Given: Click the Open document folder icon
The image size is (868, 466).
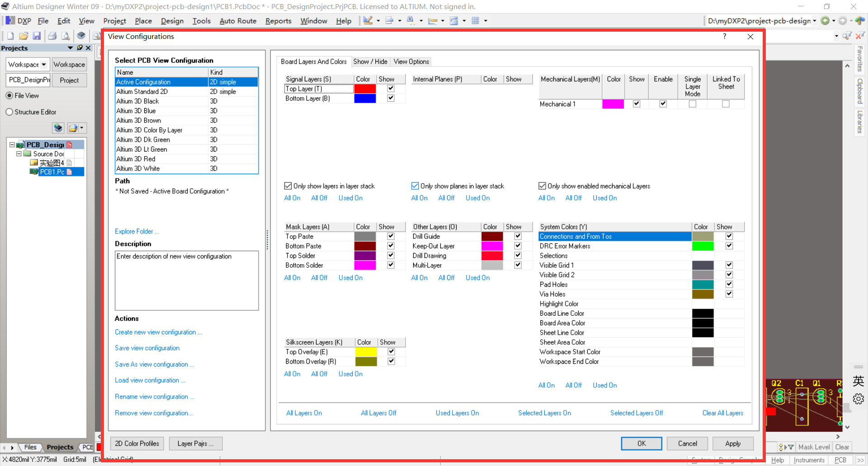Looking at the screenshot, I should (24, 36).
